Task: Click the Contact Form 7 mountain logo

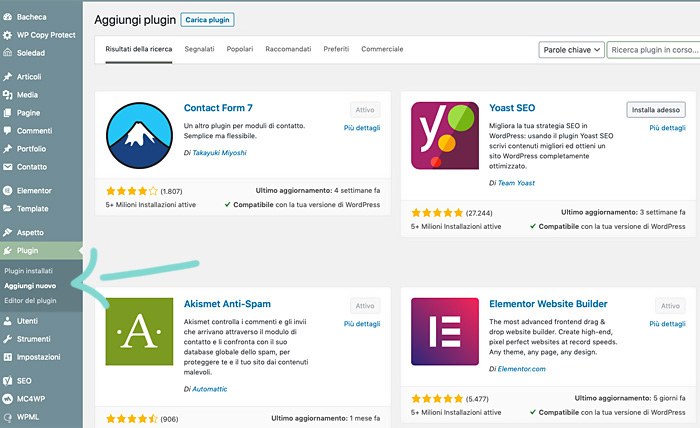Action: [139, 135]
